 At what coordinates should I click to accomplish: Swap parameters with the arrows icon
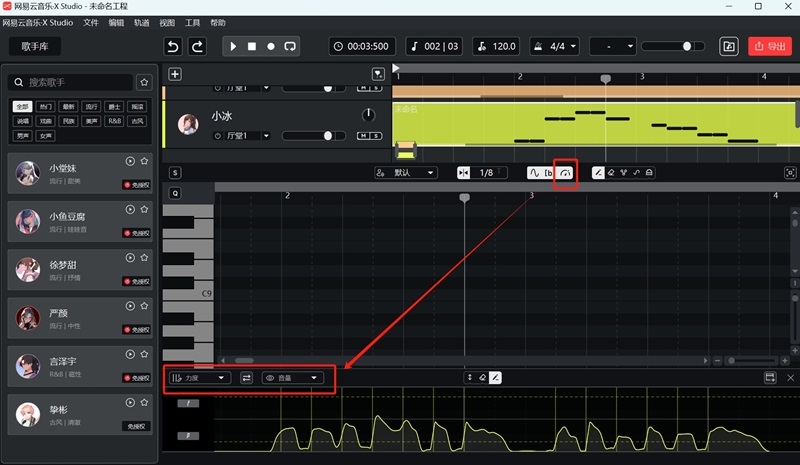246,378
